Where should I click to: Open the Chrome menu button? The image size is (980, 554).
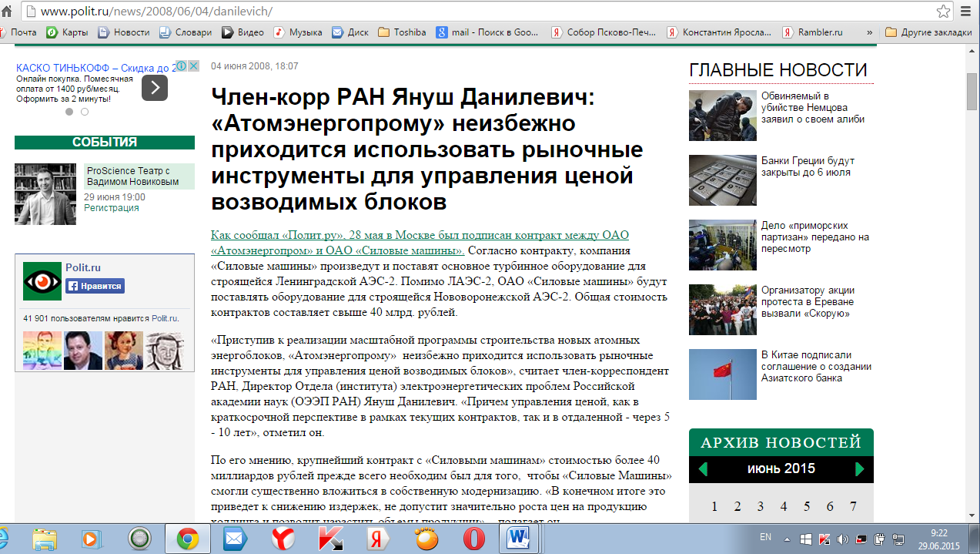click(x=966, y=11)
